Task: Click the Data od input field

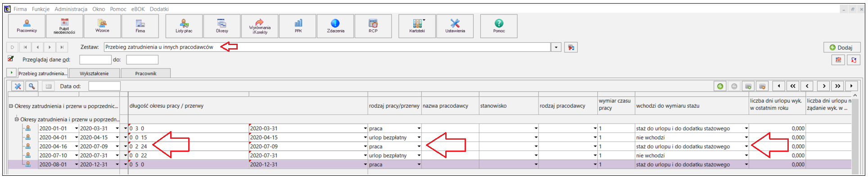Action: (x=104, y=86)
